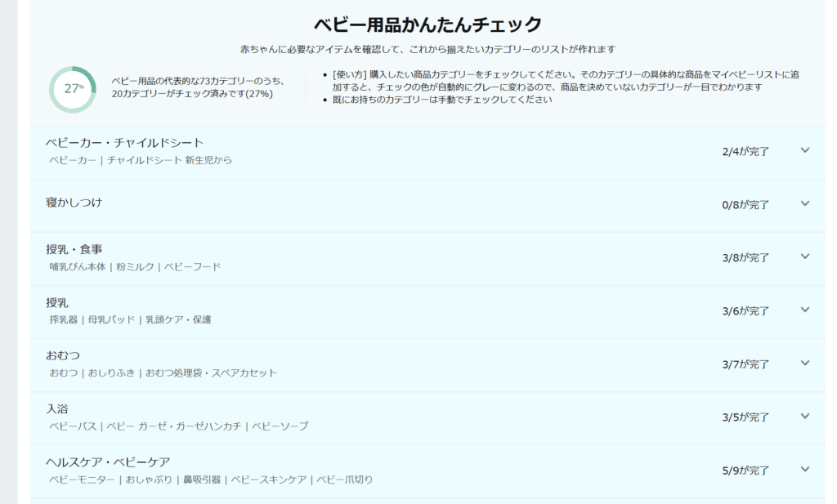Click the 寝かしつけ category heading
Screen dimensions: 837x504
click(74, 202)
